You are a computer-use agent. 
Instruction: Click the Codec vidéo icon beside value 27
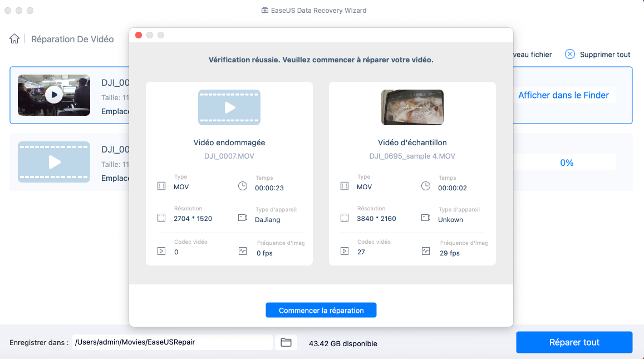point(345,251)
